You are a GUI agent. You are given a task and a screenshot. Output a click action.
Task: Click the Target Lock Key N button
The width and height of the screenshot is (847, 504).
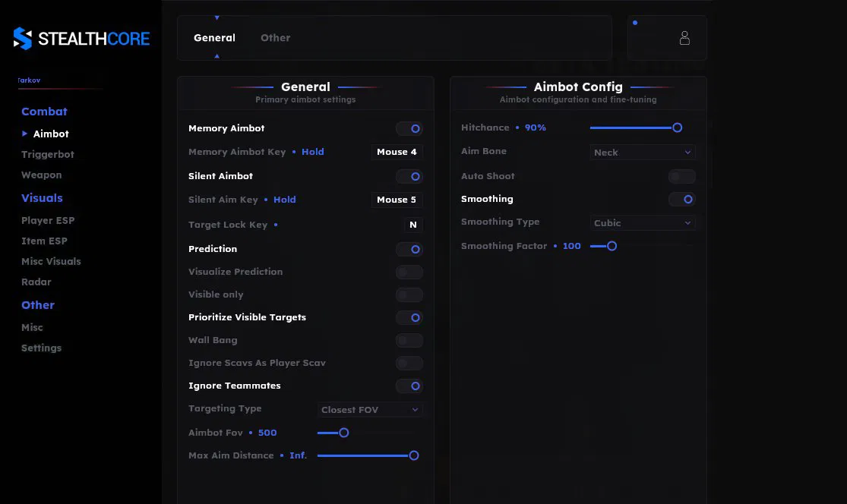click(x=413, y=225)
